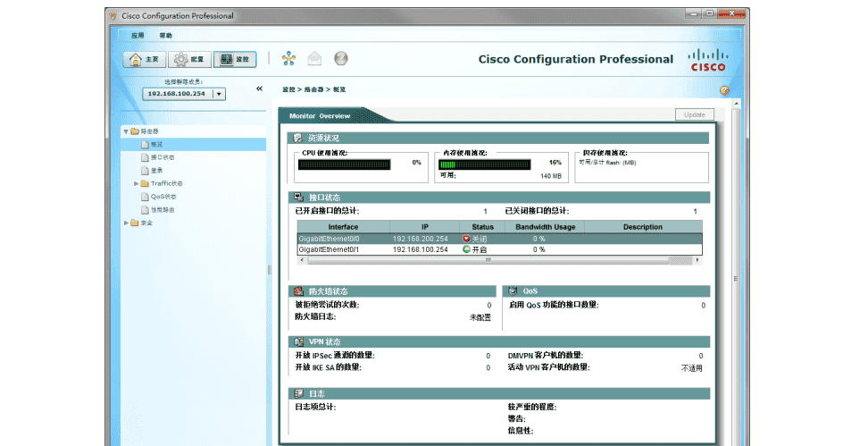
Task: Select the 接口状态 tree item
Action: (x=163, y=157)
